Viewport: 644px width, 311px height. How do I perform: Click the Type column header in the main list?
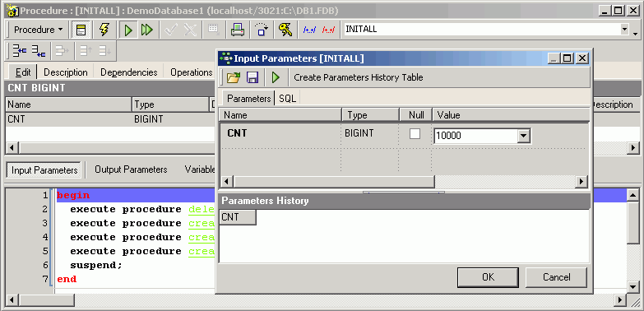click(171, 104)
